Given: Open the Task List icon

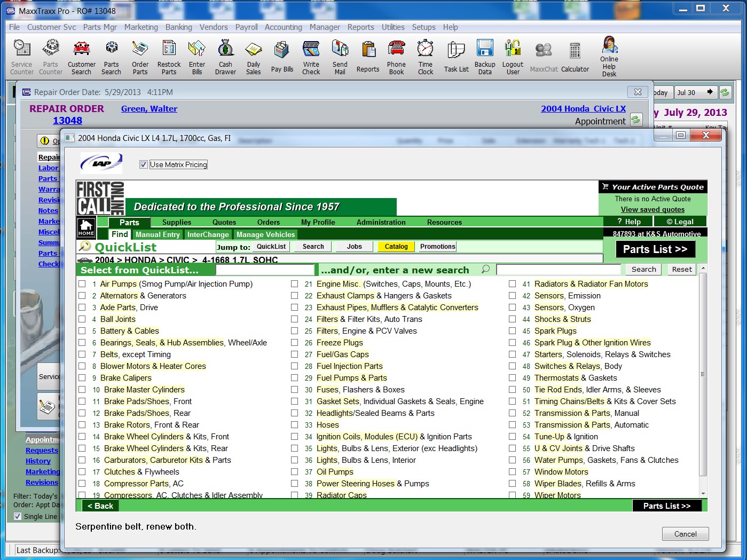Looking at the screenshot, I should click(456, 57).
